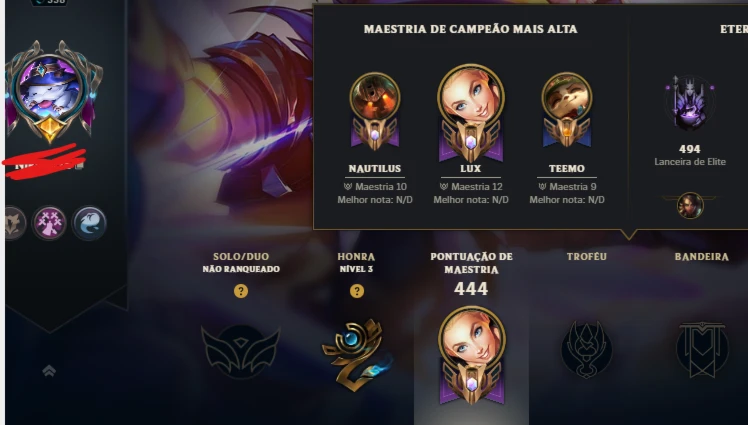Click the purple crossed-swords challenge token

[x=49, y=223]
